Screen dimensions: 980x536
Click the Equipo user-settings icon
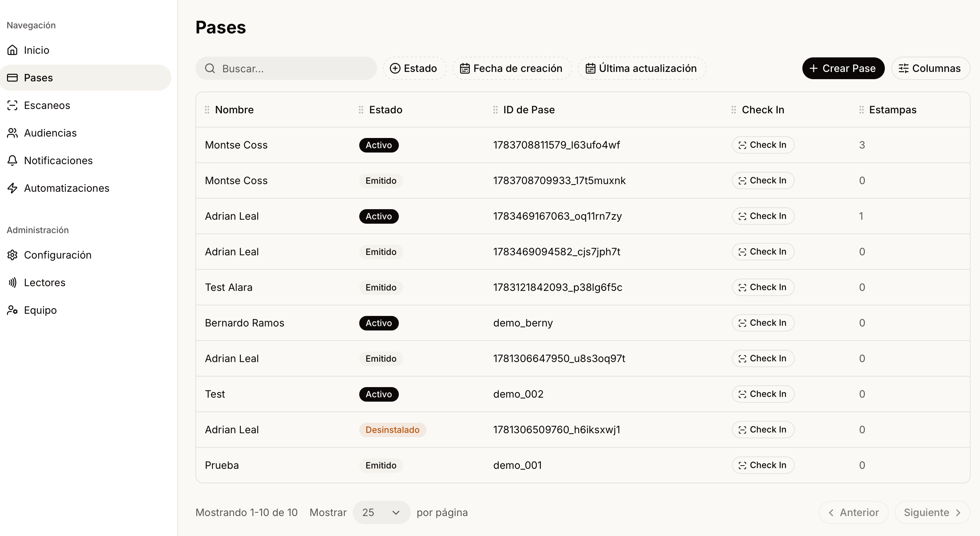tap(13, 310)
